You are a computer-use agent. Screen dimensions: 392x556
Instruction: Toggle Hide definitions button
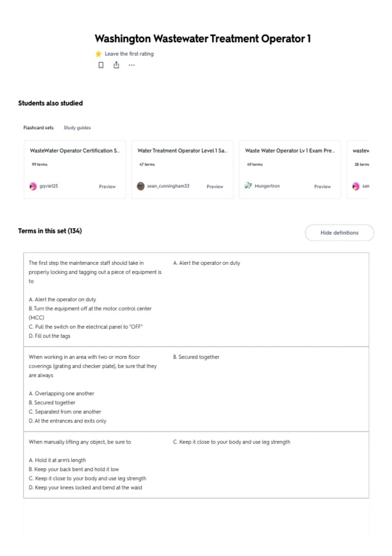[339, 233]
